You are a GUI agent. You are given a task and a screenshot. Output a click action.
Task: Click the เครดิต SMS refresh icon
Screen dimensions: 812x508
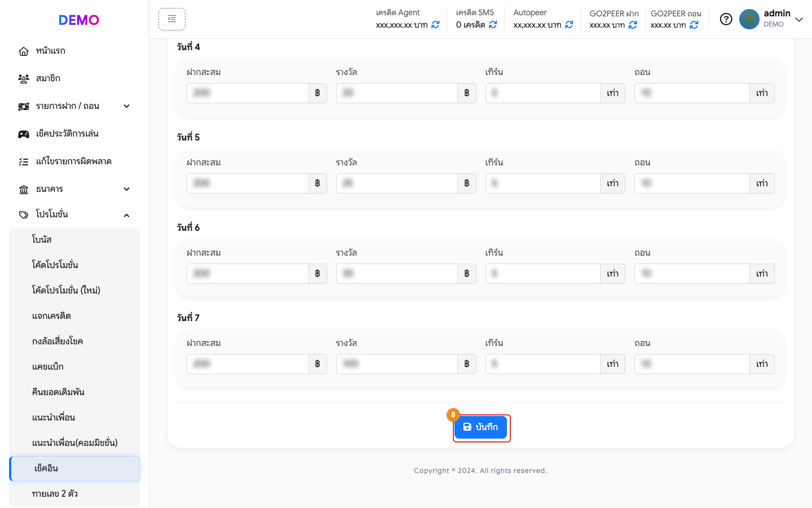pos(493,25)
